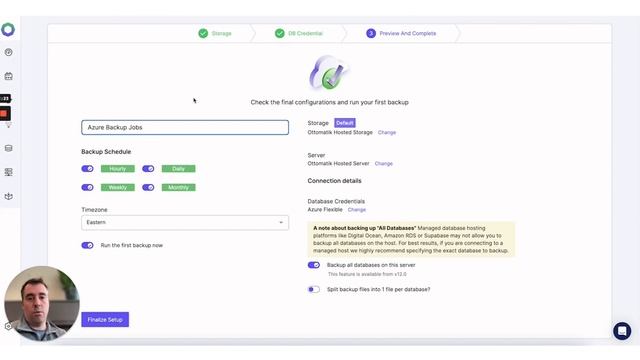Open the anchor-shaped sidebar icon
640x360 pixels.
pos(8,196)
